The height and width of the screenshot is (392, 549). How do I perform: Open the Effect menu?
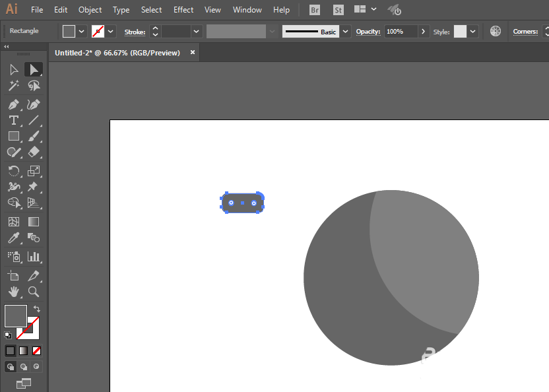(x=183, y=10)
